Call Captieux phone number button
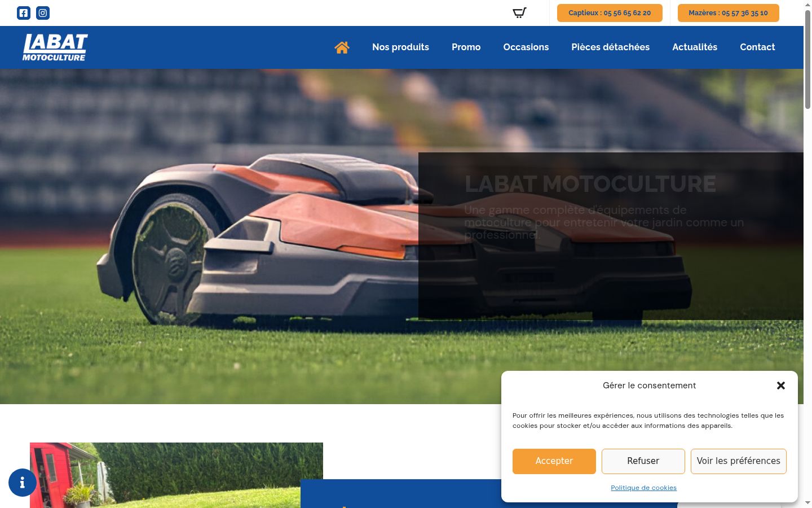The height and width of the screenshot is (508, 812). coord(610,13)
